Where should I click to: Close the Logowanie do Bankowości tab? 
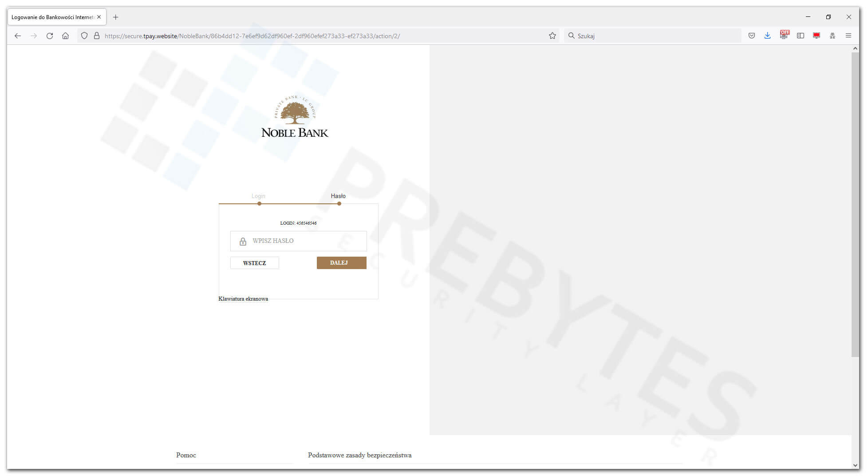coord(99,17)
